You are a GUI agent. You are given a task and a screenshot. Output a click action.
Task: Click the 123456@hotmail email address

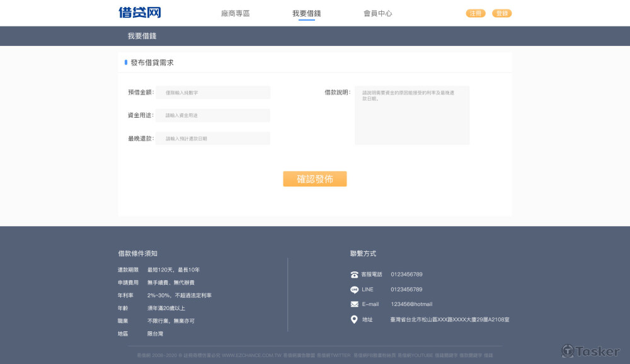click(x=411, y=304)
